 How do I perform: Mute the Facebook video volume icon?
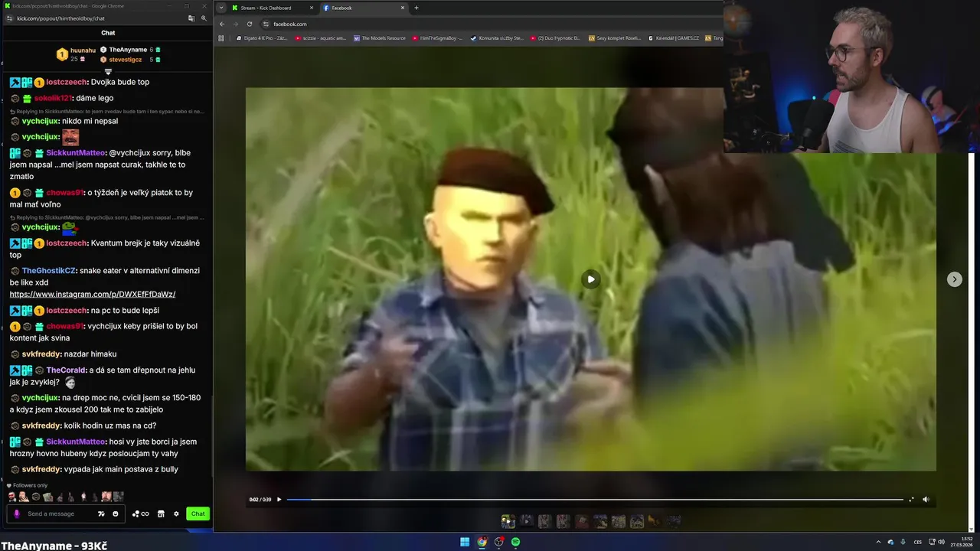click(926, 500)
